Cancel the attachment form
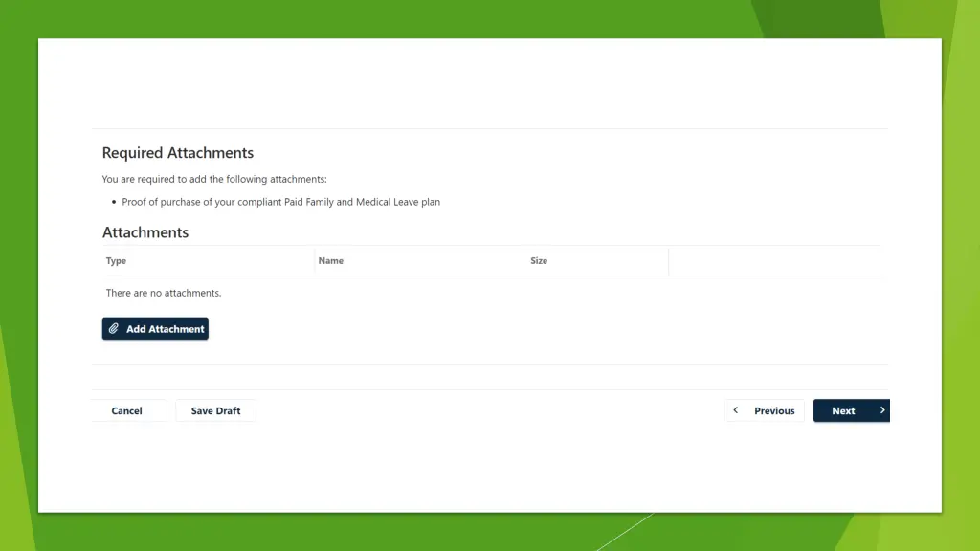The image size is (980, 551). pos(126,411)
